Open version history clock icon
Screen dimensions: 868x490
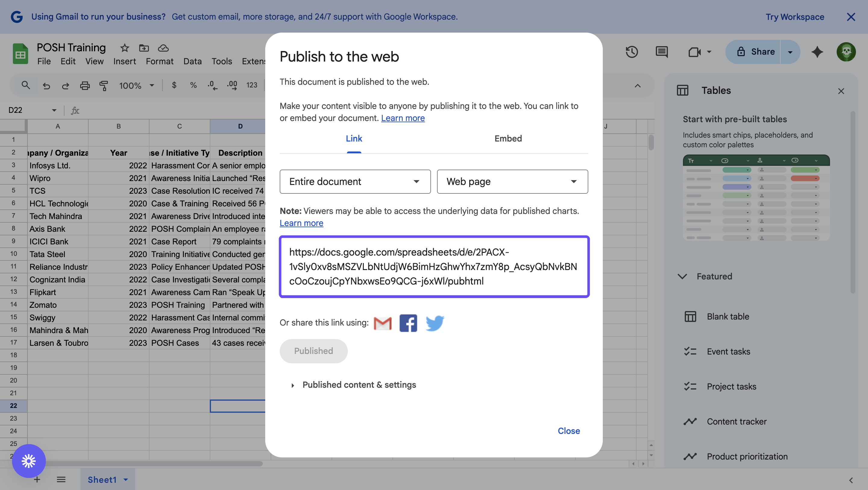[631, 52]
